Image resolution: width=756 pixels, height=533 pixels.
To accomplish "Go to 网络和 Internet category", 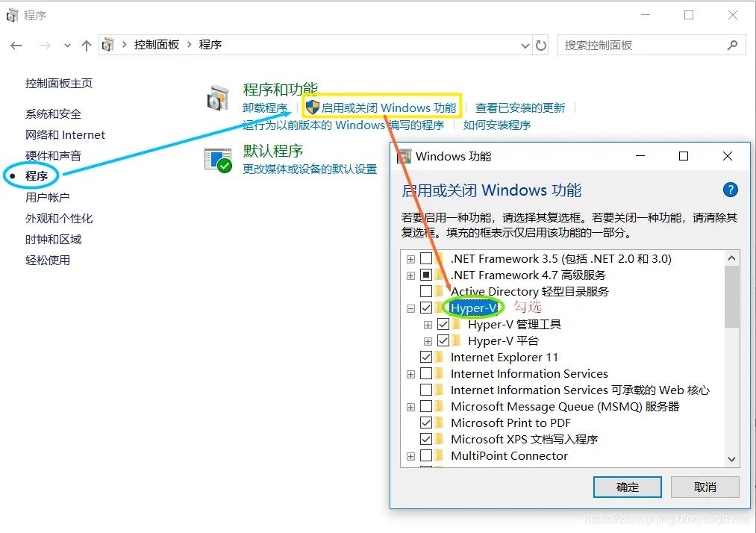I will tap(65, 134).
